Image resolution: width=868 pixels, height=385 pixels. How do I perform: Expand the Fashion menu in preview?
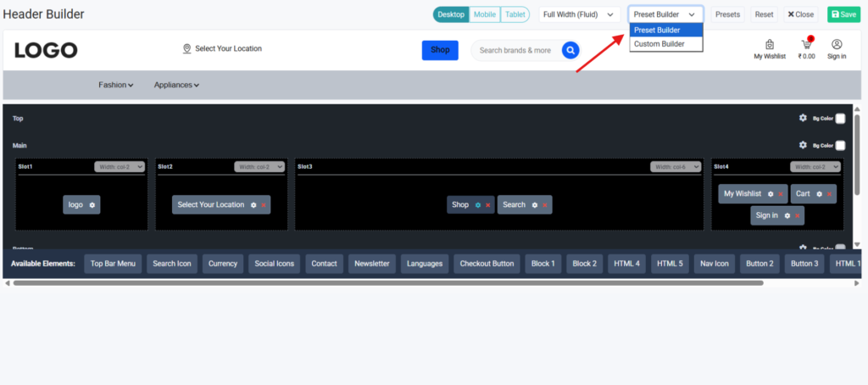pos(115,85)
